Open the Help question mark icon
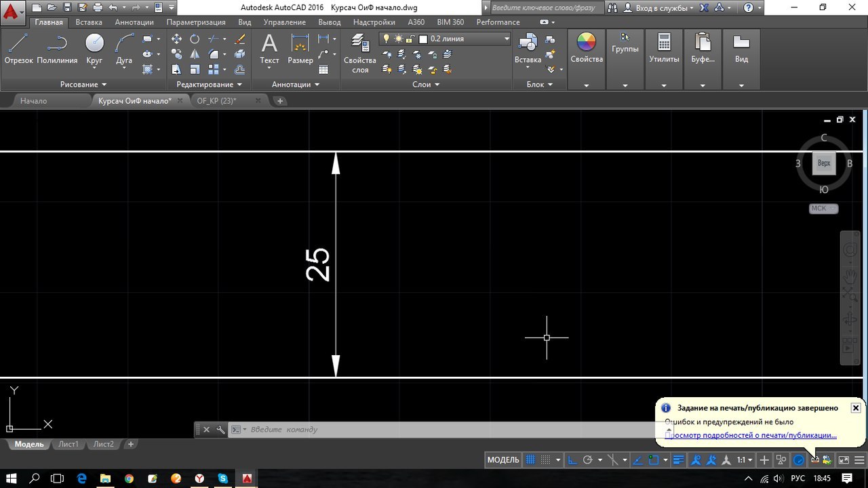 748,8
